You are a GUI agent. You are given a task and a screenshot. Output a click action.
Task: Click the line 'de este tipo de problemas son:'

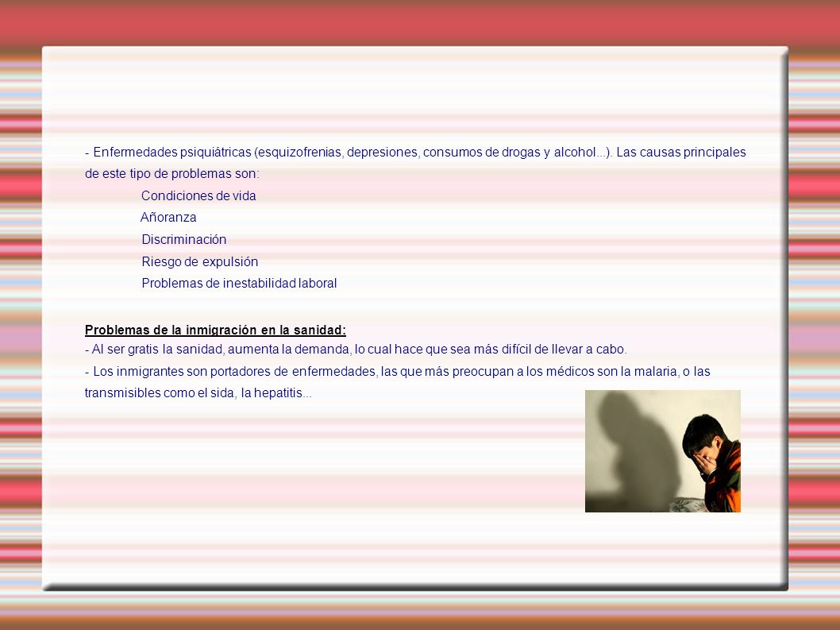tap(172, 174)
